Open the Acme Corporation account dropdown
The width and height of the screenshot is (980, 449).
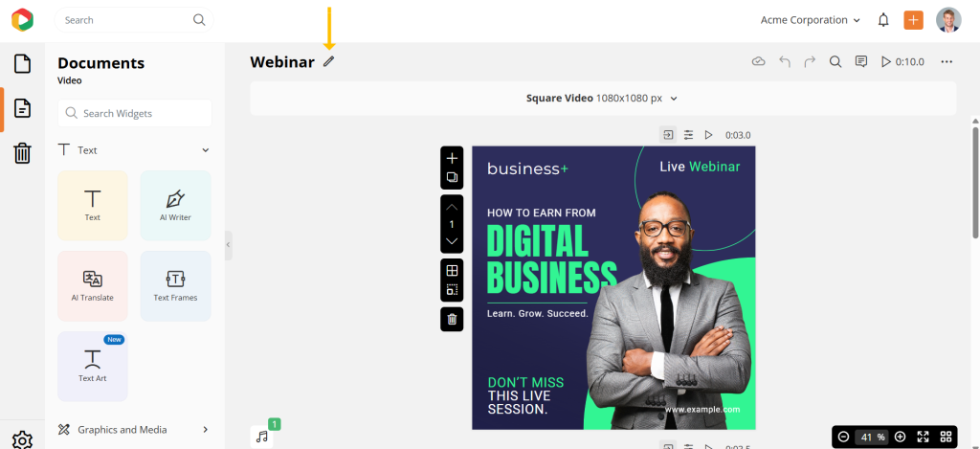tap(810, 20)
